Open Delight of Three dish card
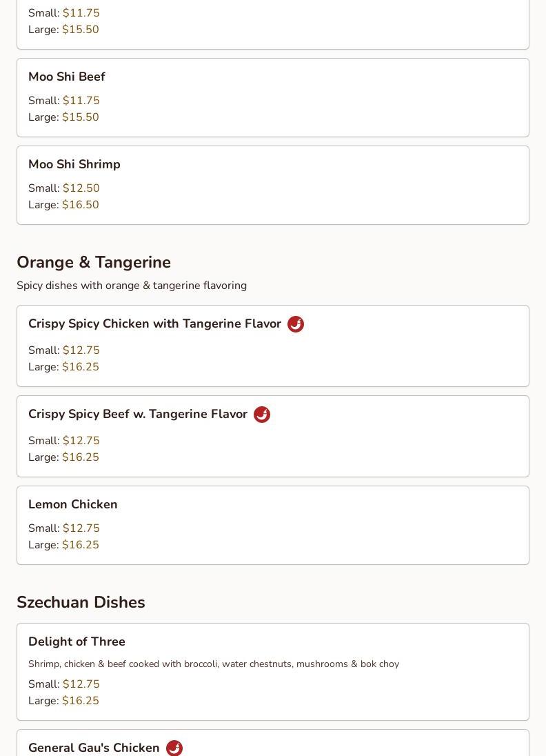The height and width of the screenshot is (756, 546). [273, 672]
